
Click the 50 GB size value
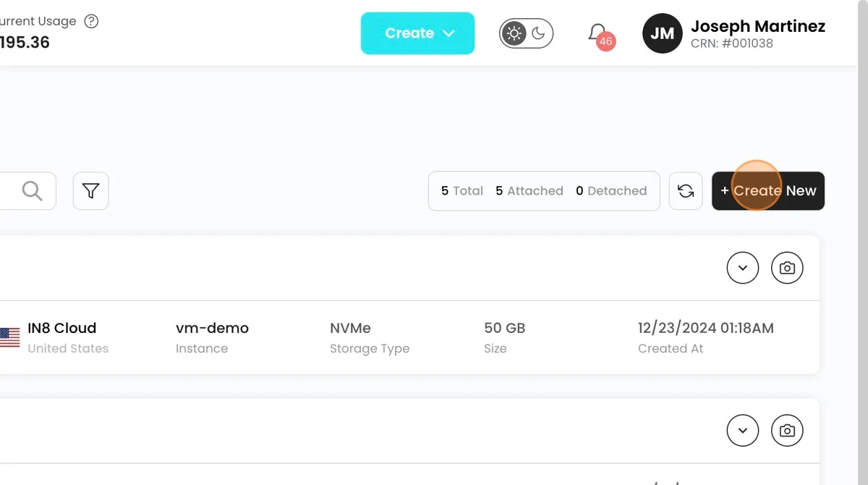point(504,328)
